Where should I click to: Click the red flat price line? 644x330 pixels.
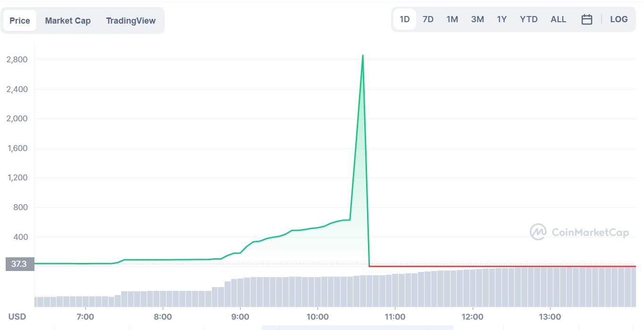(502, 266)
